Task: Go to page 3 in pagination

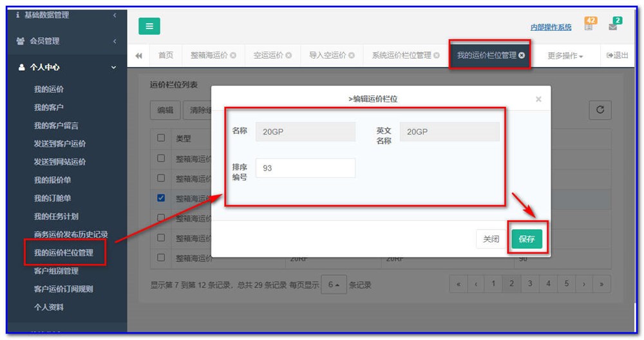Action: tap(530, 284)
